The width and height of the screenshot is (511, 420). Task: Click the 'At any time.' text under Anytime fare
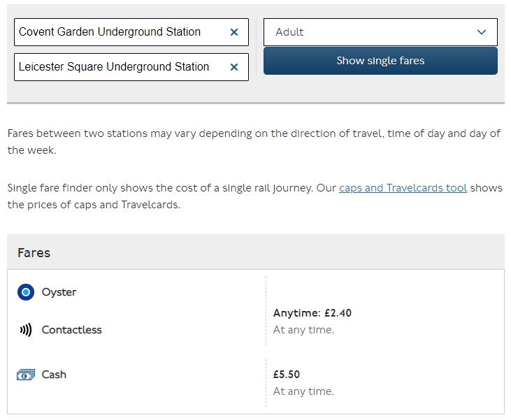point(303,330)
